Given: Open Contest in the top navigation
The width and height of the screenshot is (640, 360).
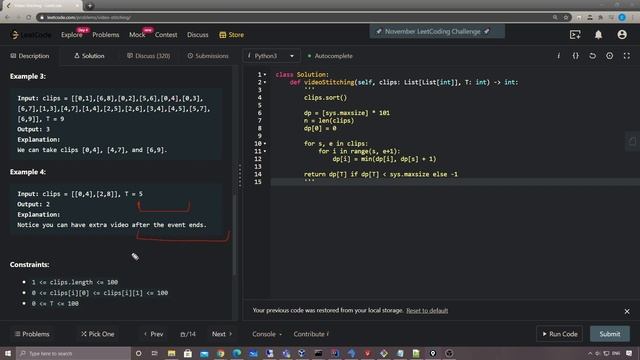Looking at the screenshot, I should click(166, 35).
